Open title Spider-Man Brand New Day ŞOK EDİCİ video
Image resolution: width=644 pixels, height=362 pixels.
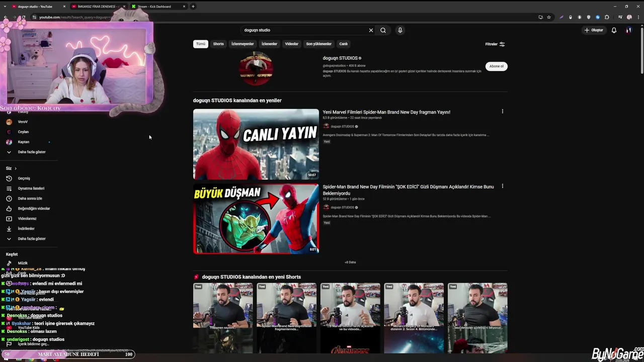[x=408, y=190]
